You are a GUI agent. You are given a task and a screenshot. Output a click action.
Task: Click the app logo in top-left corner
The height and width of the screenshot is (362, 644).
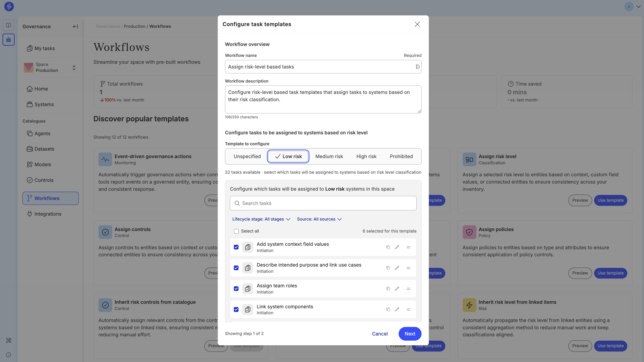pyautogui.click(x=9, y=6)
